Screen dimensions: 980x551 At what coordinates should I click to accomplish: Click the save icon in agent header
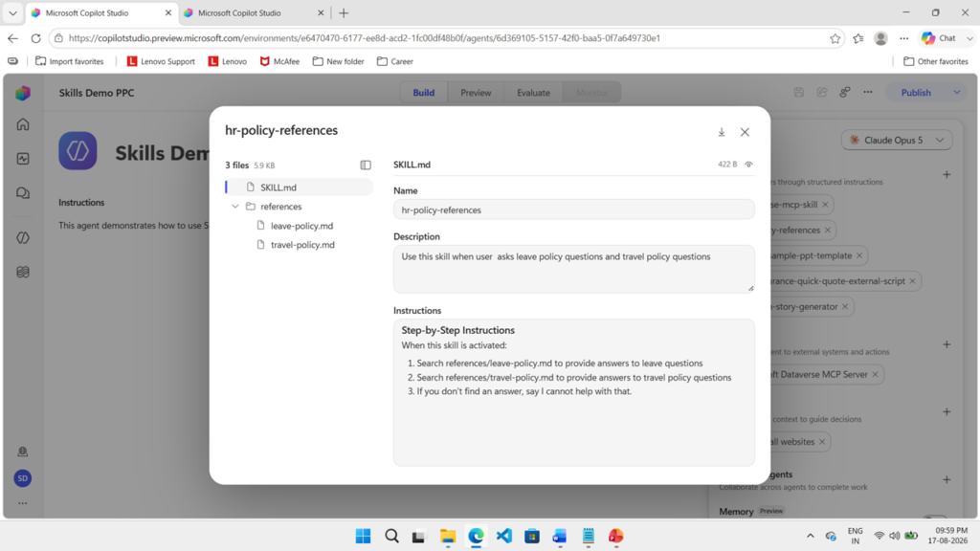[x=799, y=93]
